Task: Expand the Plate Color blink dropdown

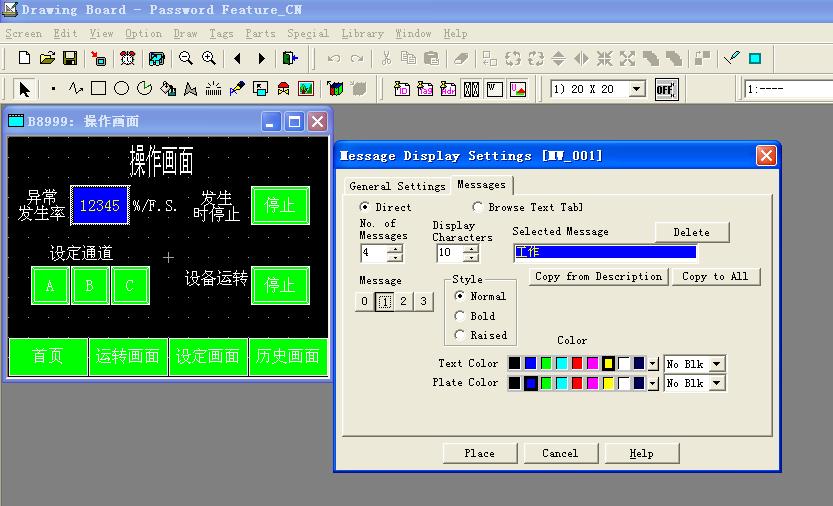Action: click(716, 383)
